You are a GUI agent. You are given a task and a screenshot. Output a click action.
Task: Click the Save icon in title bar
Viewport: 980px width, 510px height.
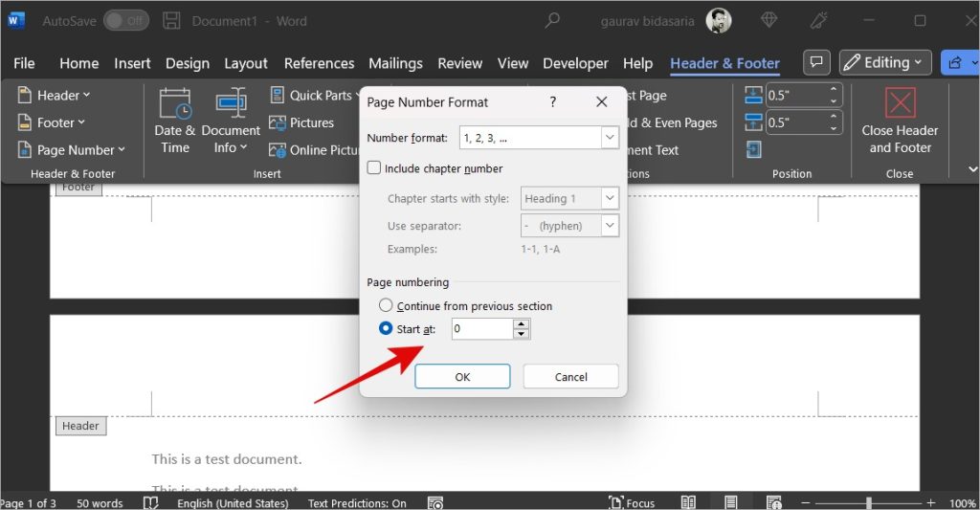[x=171, y=21]
